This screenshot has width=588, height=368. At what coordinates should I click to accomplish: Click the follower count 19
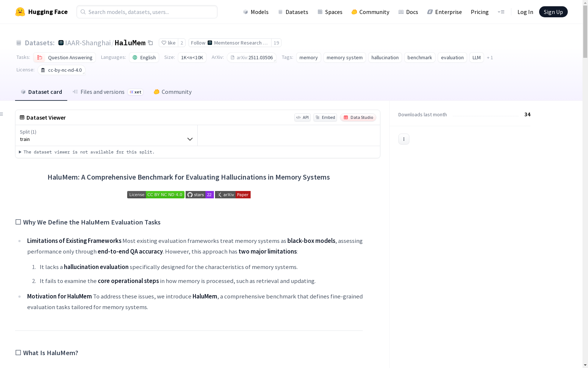[276, 43]
